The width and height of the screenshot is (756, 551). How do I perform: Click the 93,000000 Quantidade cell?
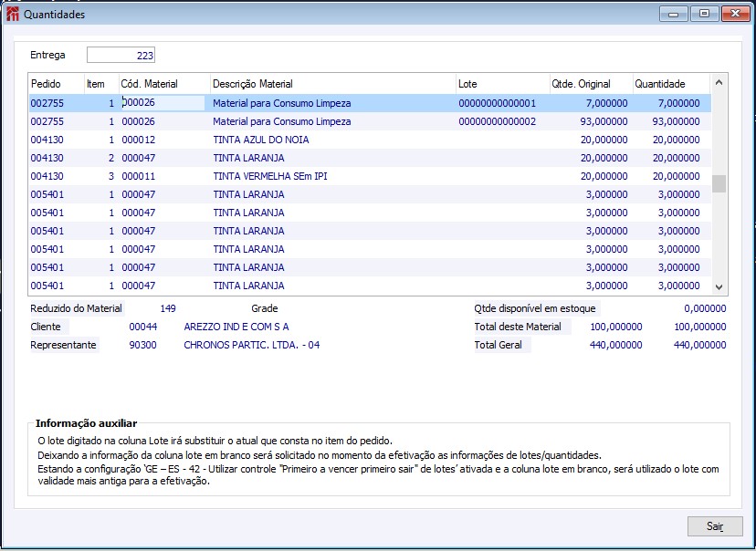(x=671, y=121)
